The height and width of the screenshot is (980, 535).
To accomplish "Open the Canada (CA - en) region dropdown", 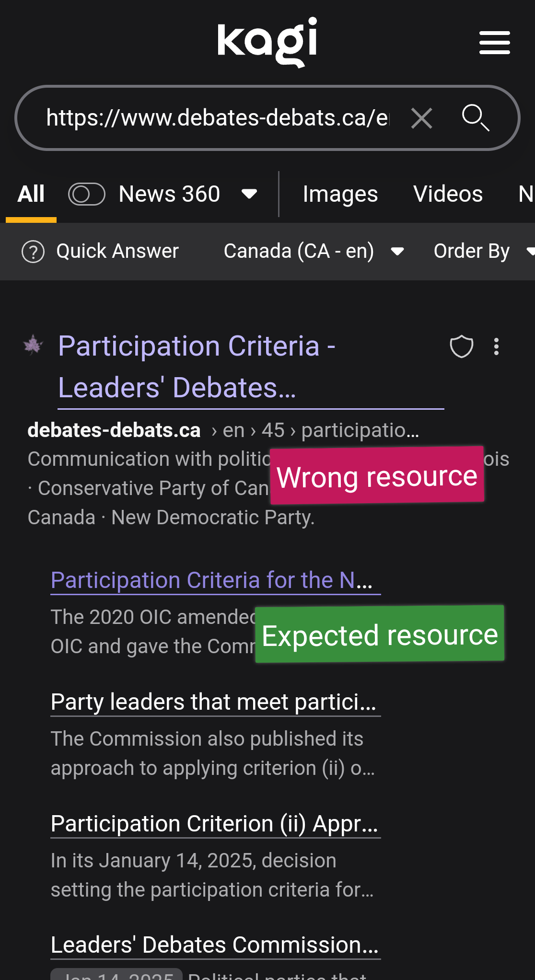I will coord(314,252).
